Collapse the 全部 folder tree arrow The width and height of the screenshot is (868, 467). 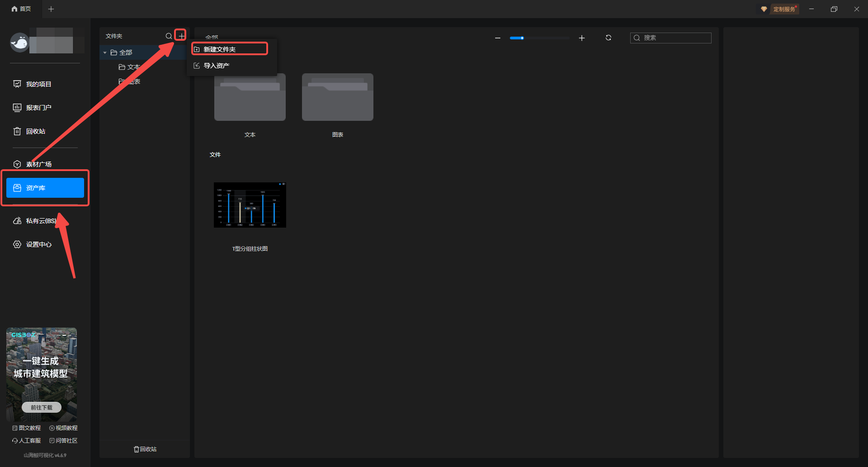105,53
